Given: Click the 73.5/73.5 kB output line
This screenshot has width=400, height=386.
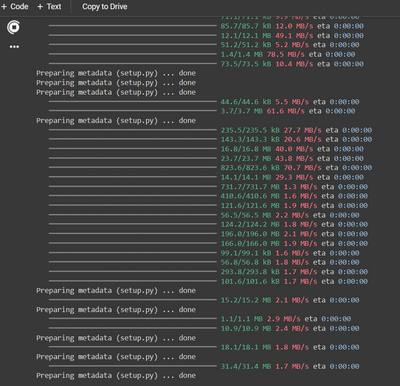Looking at the screenshot, I should click(x=292, y=64).
